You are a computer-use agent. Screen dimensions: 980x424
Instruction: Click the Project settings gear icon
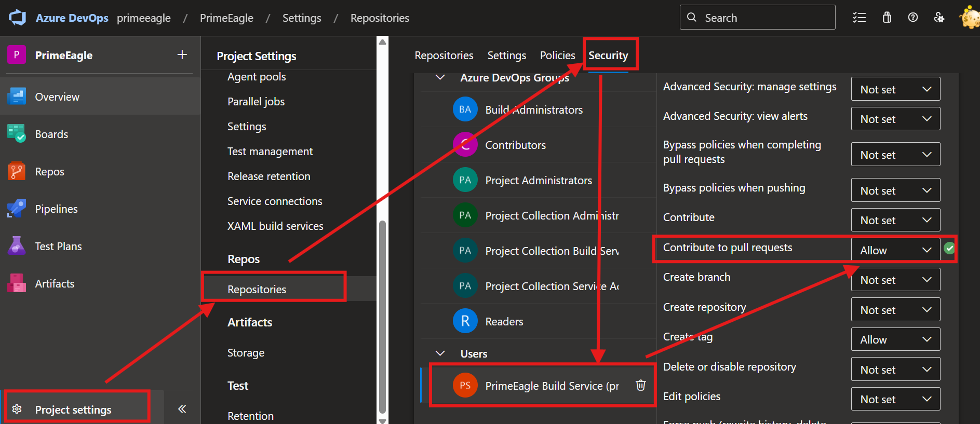pos(17,409)
